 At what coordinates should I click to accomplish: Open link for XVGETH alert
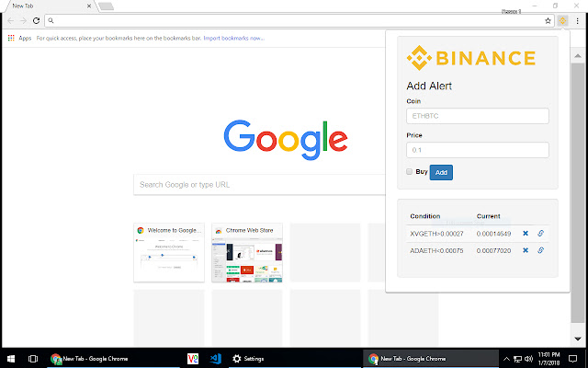540,233
